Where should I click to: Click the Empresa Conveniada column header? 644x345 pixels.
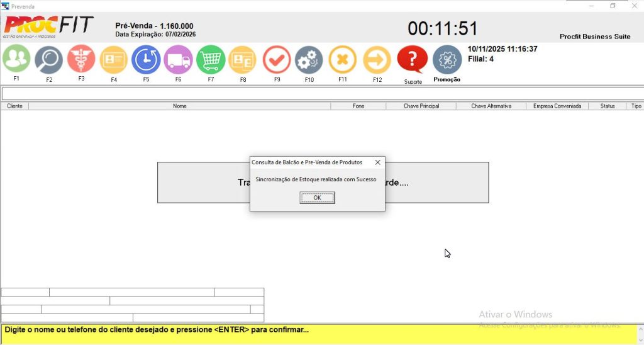pyautogui.click(x=557, y=106)
